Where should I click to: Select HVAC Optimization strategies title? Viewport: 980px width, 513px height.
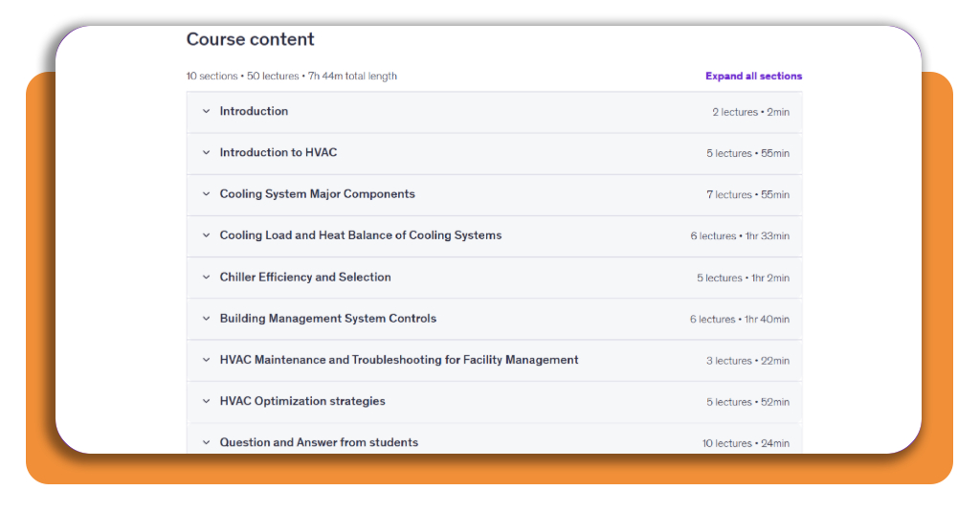point(301,401)
